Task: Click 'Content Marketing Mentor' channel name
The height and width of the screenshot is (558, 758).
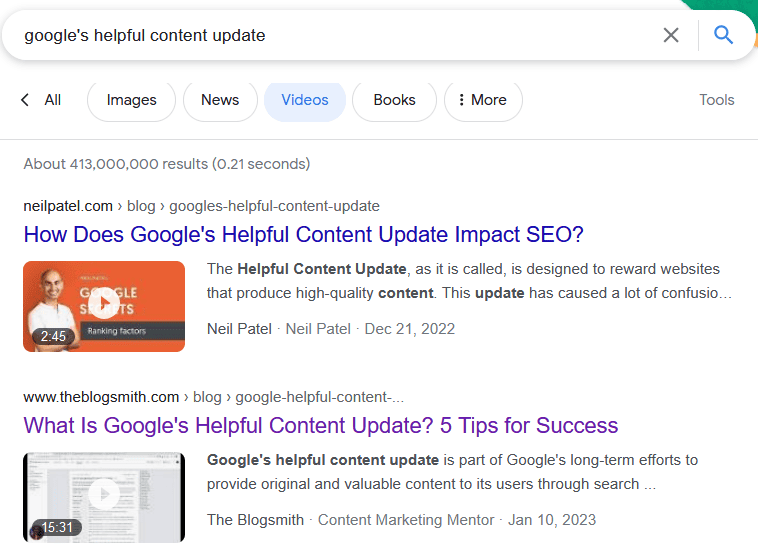Action: [x=406, y=520]
